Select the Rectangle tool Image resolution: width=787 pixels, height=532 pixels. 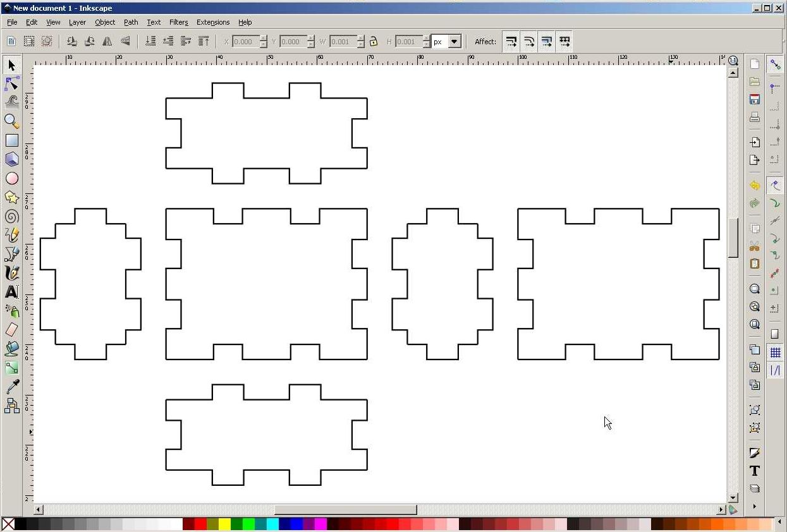pyautogui.click(x=11, y=140)
